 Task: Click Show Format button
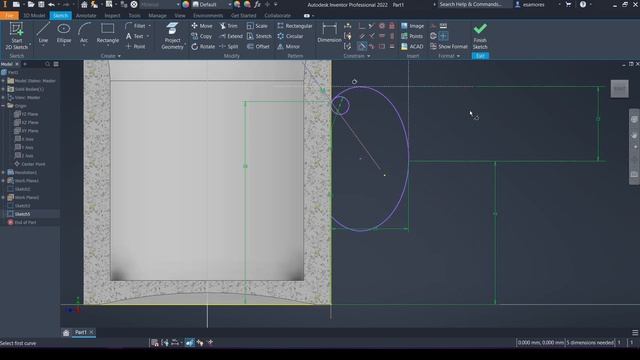(x=449, y=47)
